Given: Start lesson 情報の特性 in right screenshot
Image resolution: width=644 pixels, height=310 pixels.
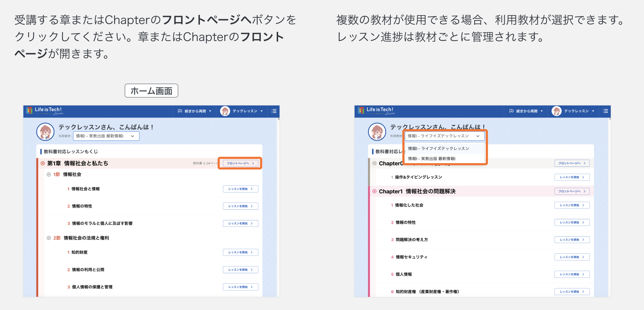Looking at the screenshot, I should (572, 223).
